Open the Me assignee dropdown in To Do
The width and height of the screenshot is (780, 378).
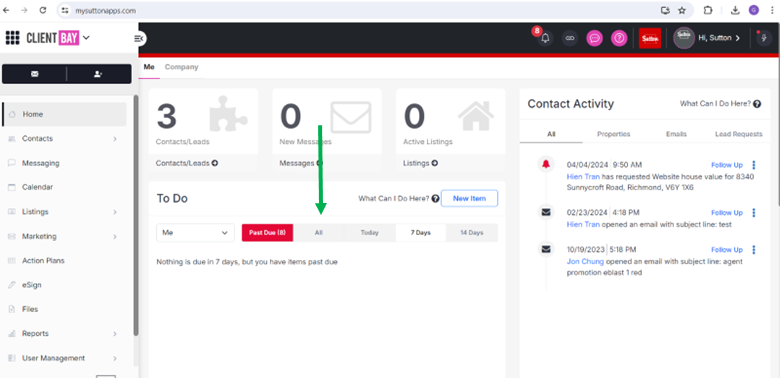[195, 233]
